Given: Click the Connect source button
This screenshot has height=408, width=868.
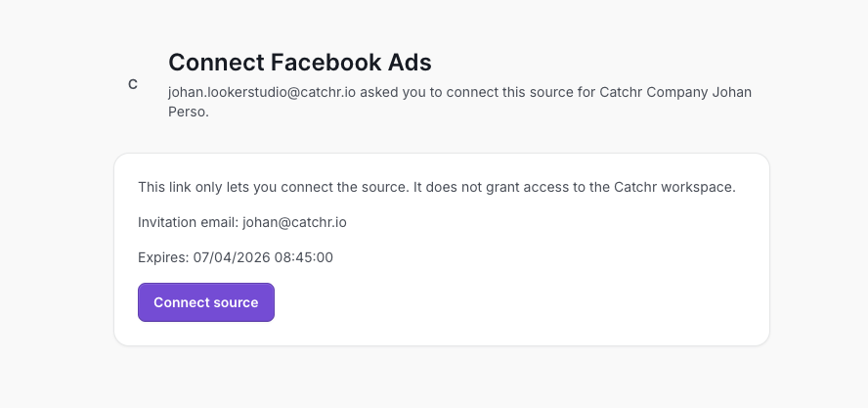Looking at the screenshot, I should pos(206,302).
